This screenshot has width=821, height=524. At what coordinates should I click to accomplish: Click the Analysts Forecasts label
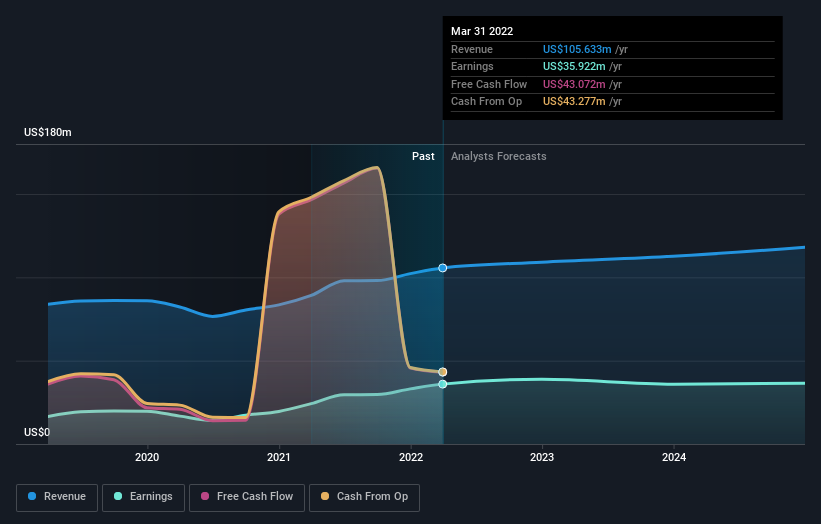pyautogui.click(x=498, y=156)
